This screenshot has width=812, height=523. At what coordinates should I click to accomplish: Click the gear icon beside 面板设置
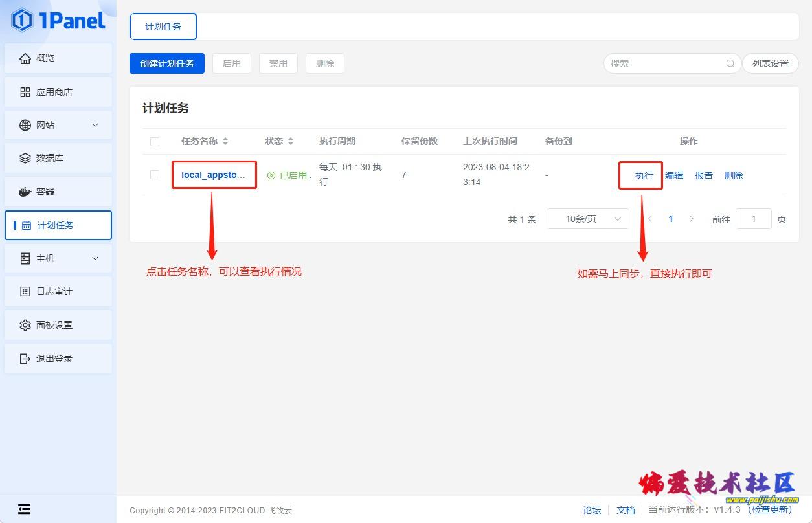point(25,325)
